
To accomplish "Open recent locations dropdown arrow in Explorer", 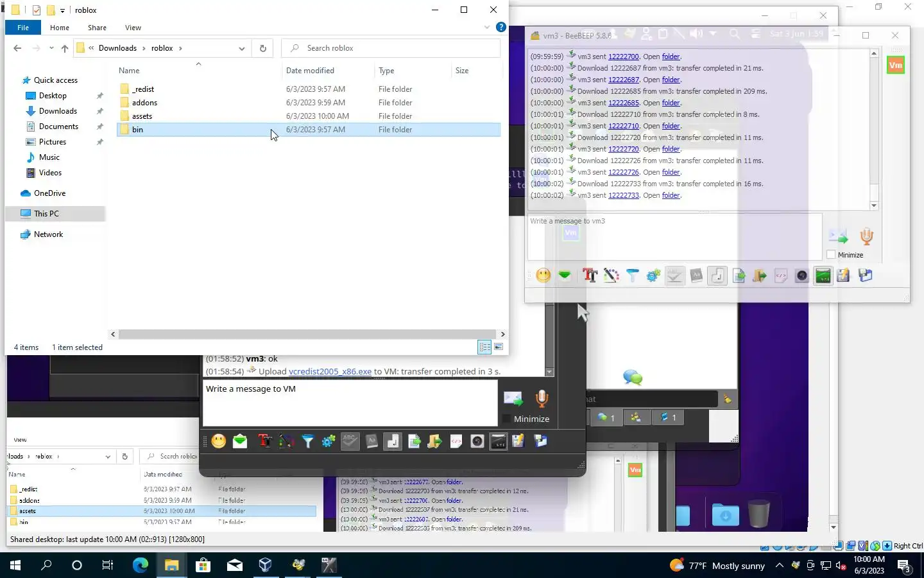I will coord(52,48).
